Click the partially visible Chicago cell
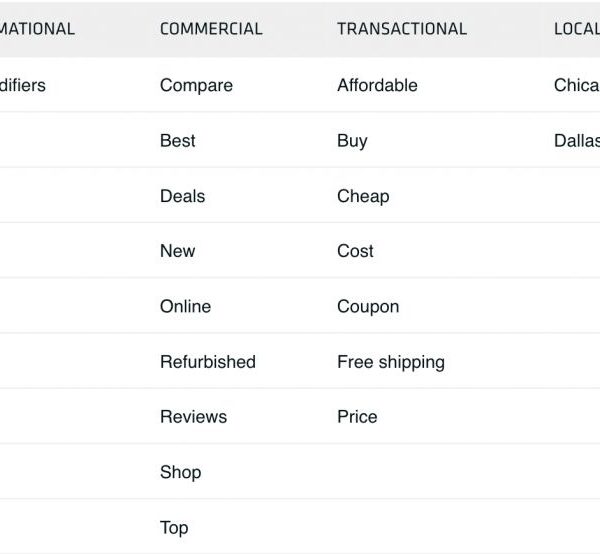 pyautogui.click(x=577, y=86)
